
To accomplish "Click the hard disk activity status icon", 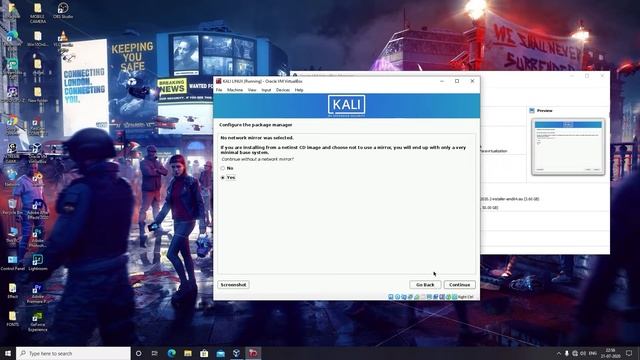I will click(x=391, y=297).
